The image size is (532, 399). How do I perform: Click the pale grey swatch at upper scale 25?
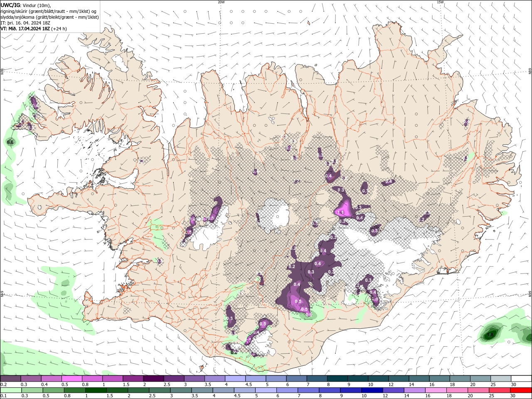click(500, 378)
